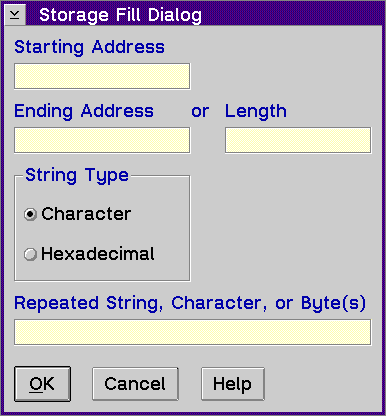
Task: Click the word Character next to radio
Action: (x=86, y=214)
